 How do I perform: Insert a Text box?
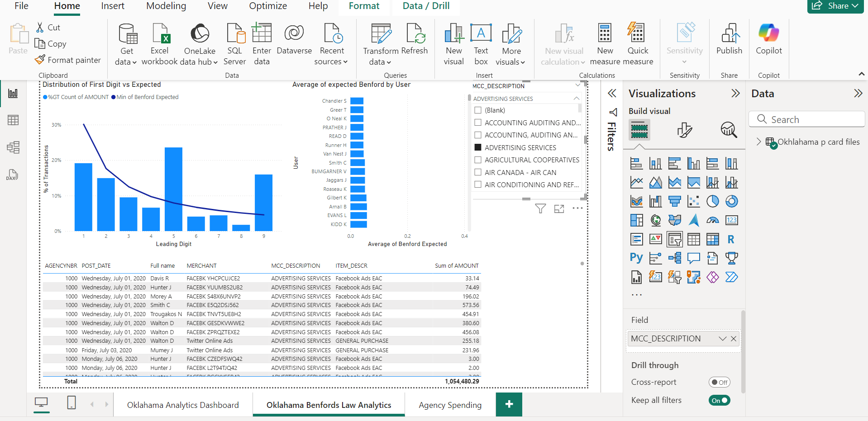[x=481, y=44]
